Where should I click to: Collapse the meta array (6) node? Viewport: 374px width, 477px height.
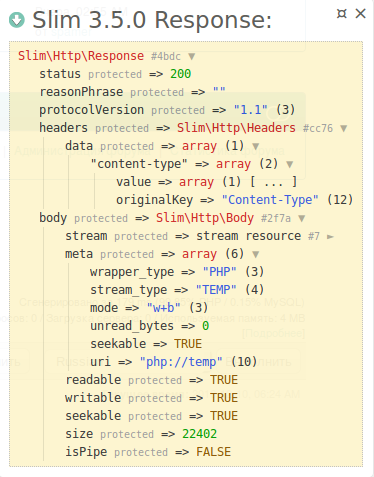click(256, 254)
